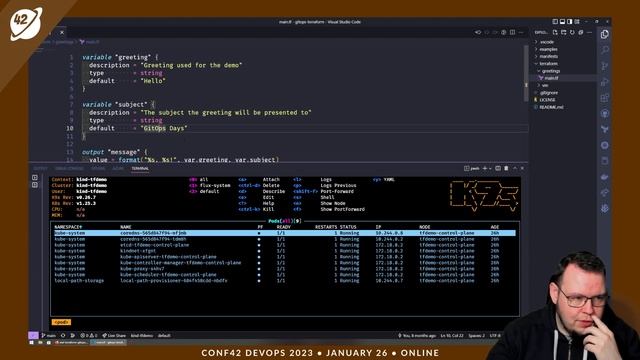This screenshot has width=640, height=360.
Task: Select the kube-scheduler-tfdemo-control-plane pod row
Action: coord(284,275)
